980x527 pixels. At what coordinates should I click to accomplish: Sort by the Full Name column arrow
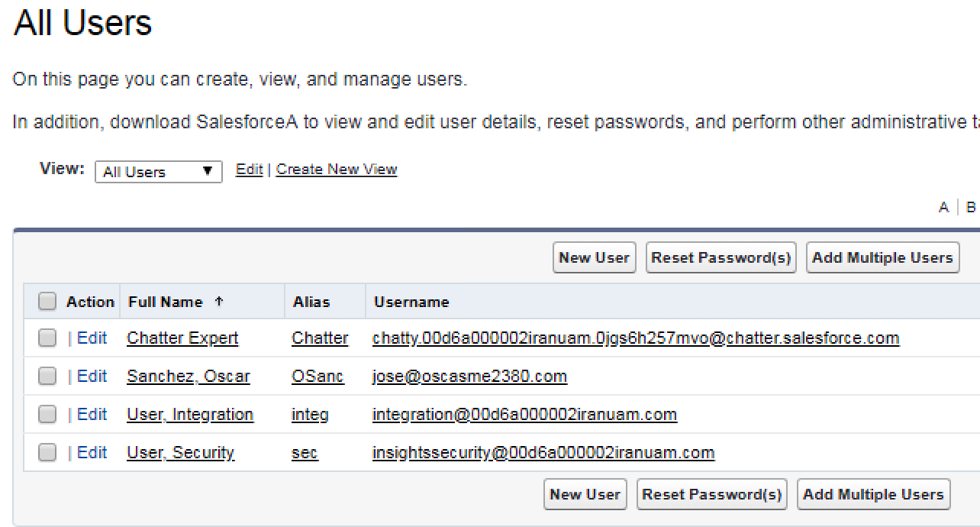point(220,302)
